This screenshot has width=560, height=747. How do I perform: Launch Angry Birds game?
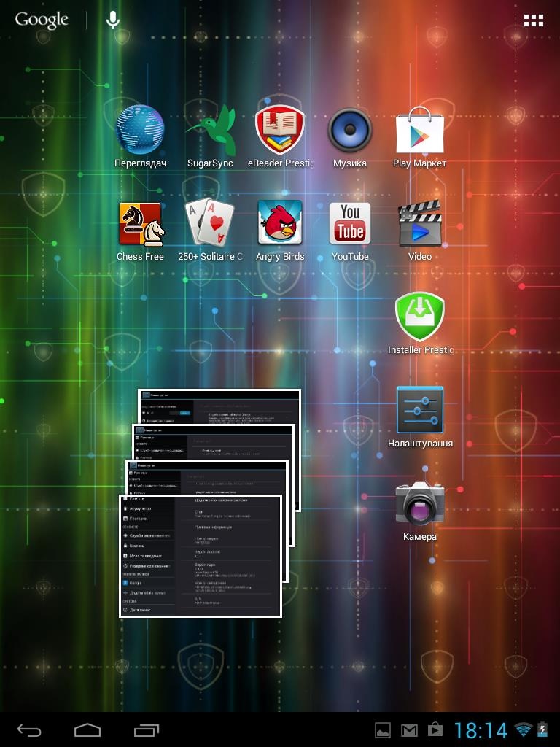(x=280, y=225)
